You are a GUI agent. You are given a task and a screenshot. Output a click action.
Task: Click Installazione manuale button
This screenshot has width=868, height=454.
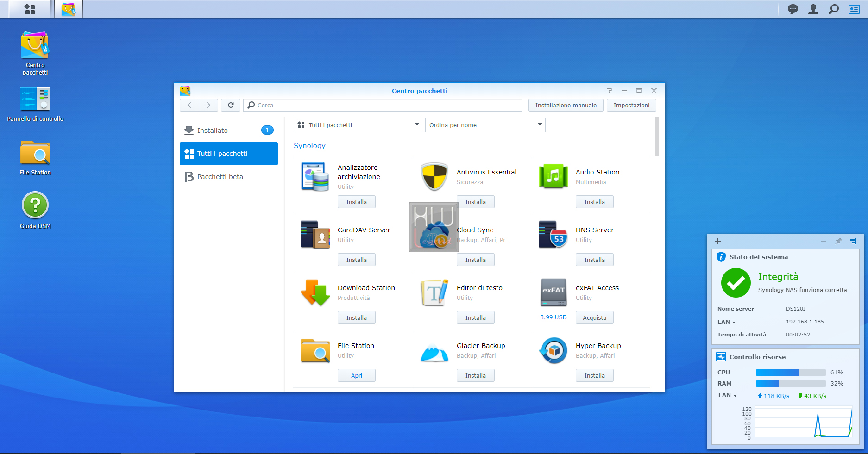click(566, 105)
